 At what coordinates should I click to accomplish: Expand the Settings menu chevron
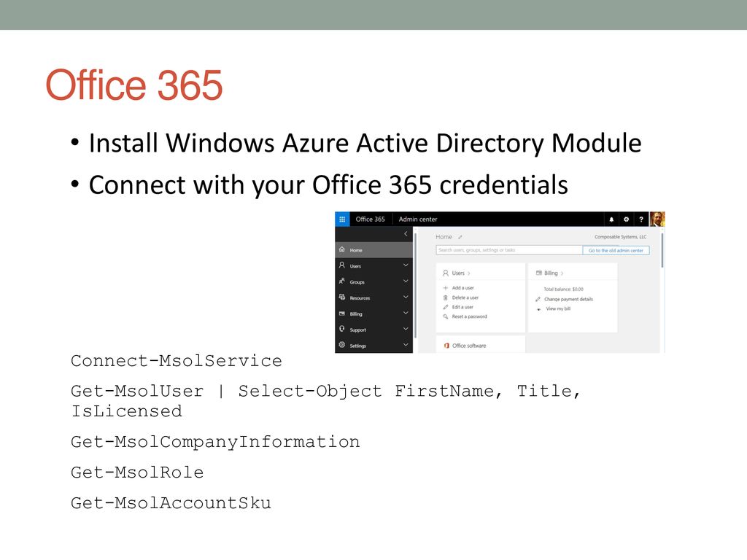pyautogui.click(x=406, y=345)
